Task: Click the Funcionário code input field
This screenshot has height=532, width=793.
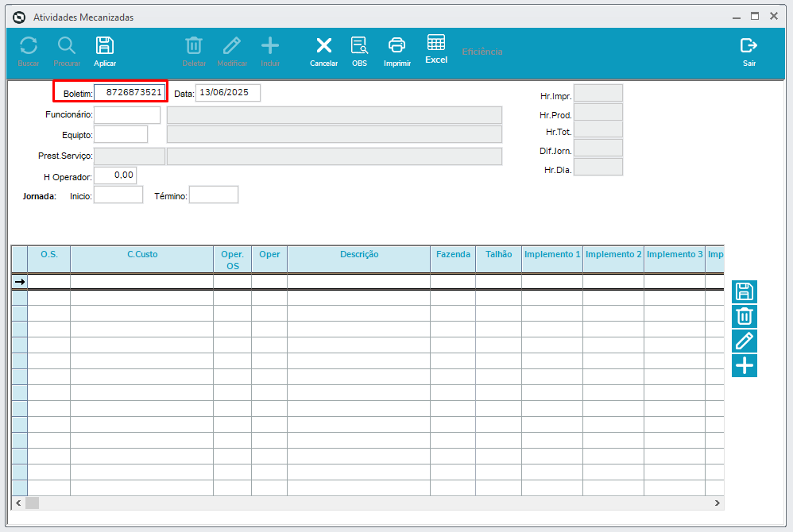Action: [127, 114]
